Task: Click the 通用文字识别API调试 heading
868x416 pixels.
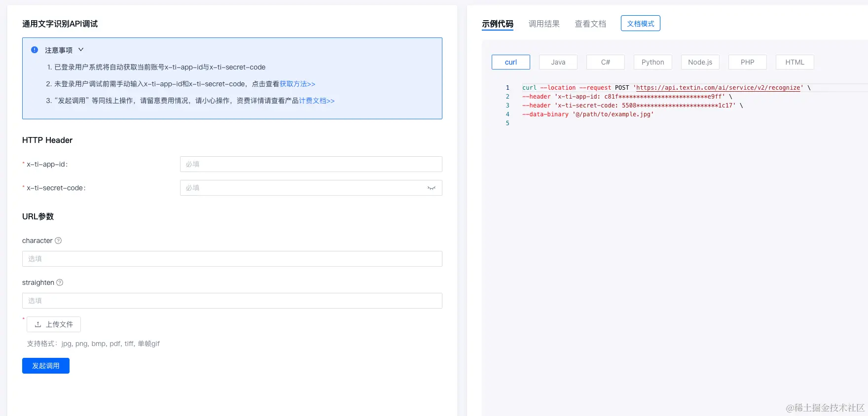Action: point(60,24)
